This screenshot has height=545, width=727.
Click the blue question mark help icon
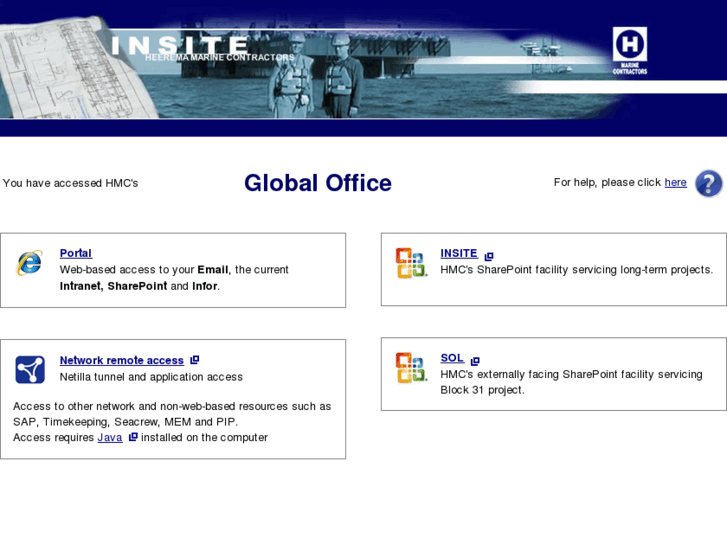[x=708, y=184]
